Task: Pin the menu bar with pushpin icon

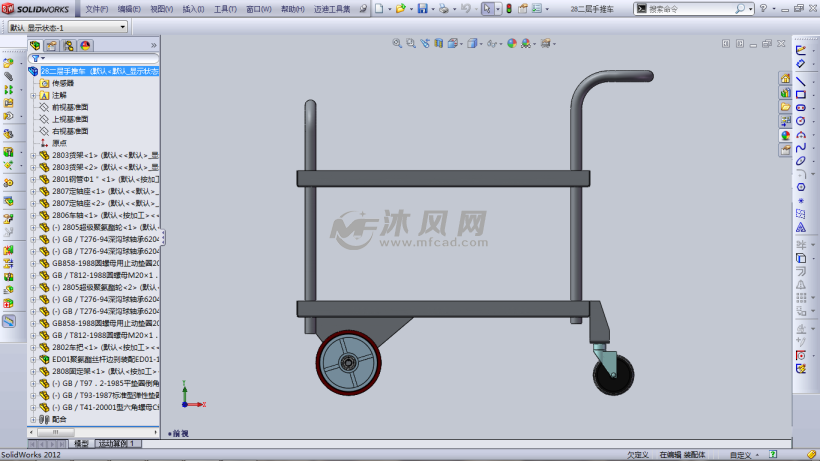Action: [363, 9]
